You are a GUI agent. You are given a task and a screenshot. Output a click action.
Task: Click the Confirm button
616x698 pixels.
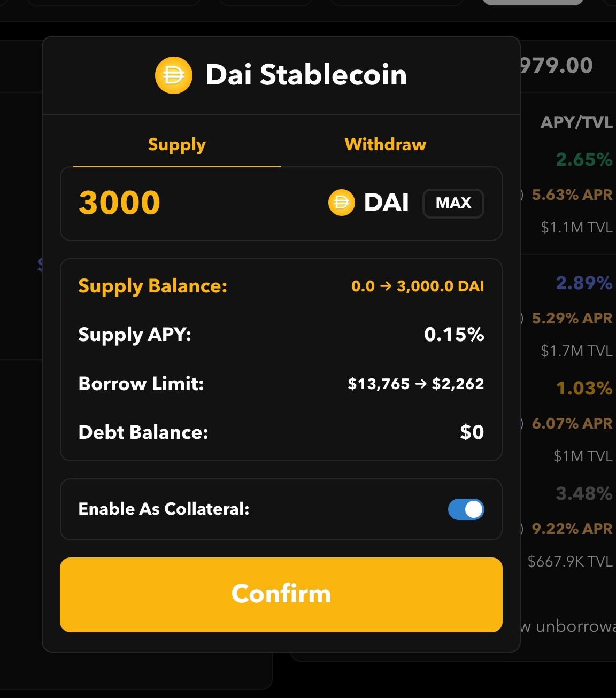click(281, 594)
